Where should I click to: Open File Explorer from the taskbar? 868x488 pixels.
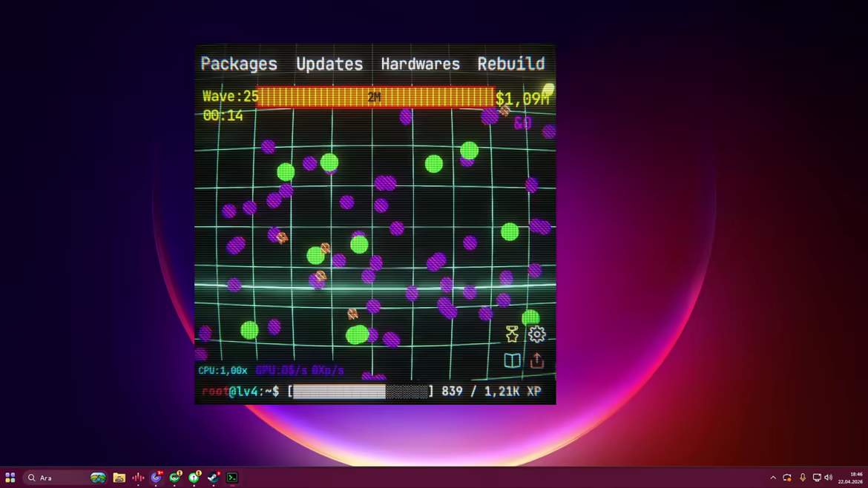coord(119,478)
